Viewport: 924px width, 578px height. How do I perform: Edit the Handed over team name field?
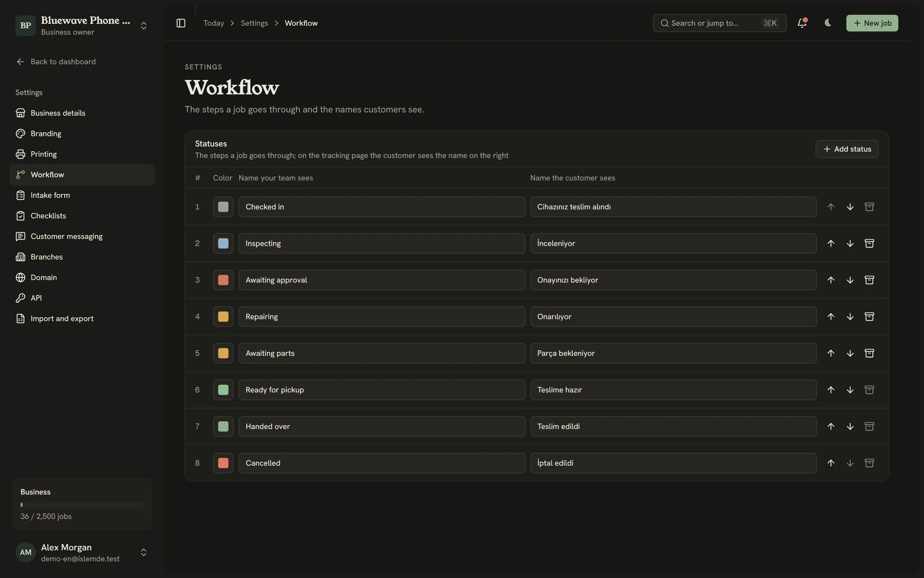382,427
